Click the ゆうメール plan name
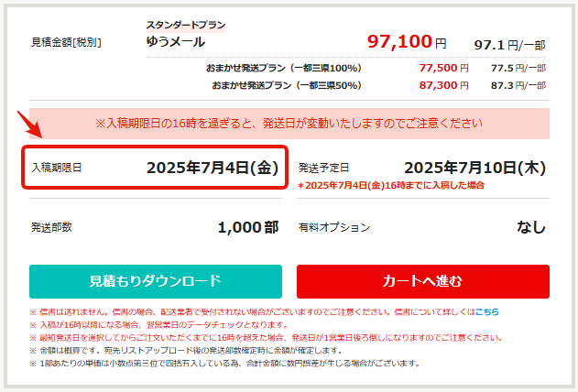This screenshot has width=578, height=392. [176, 41]
